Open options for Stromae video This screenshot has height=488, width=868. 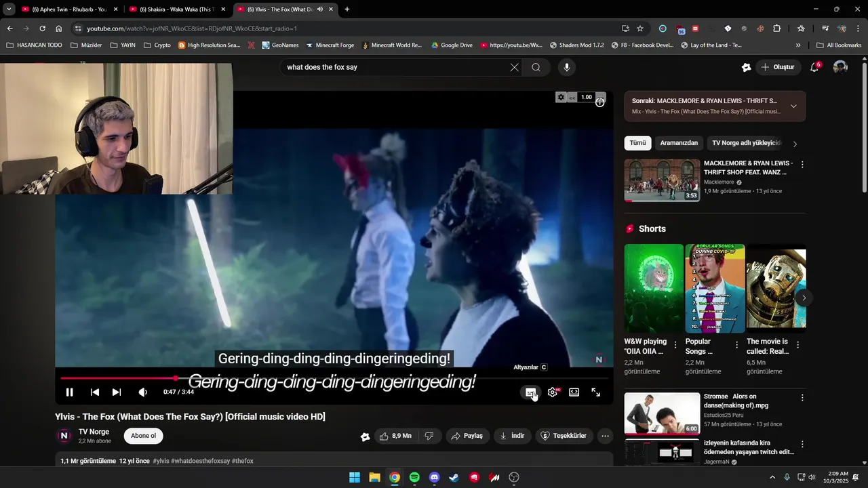[x=802, y=398]
